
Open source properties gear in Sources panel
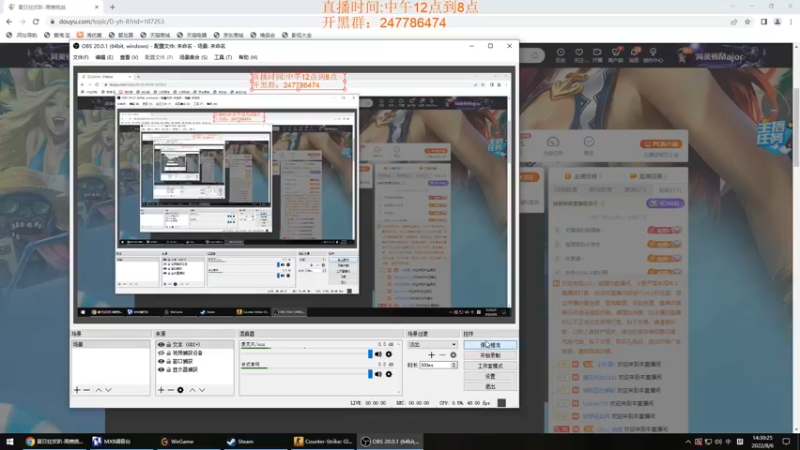181,390
